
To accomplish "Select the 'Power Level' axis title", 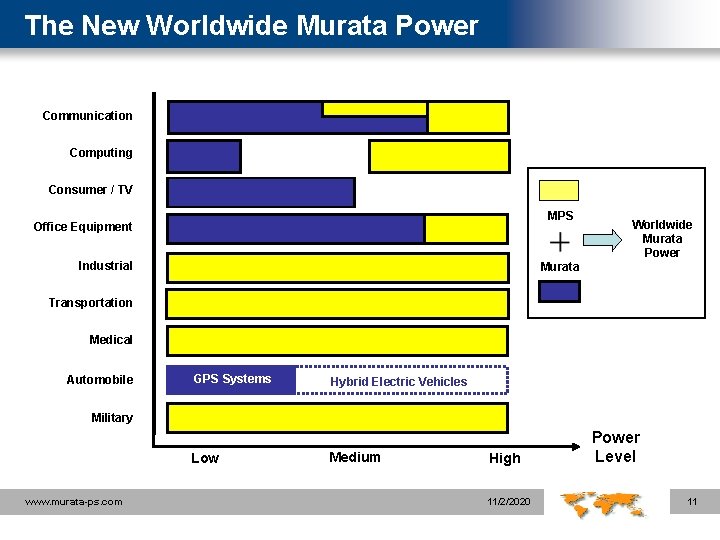I will (615, 447).
